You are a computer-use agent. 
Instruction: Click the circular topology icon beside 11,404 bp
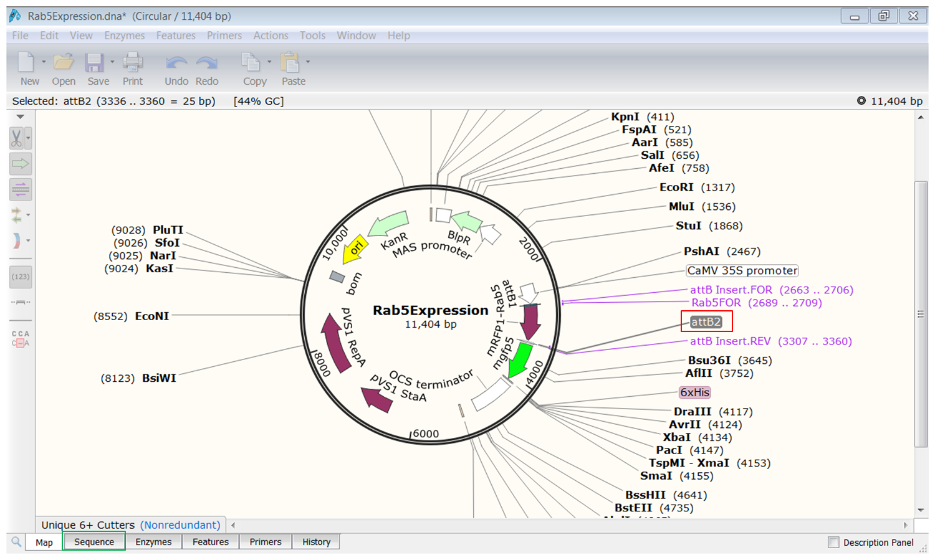[861, 101]
